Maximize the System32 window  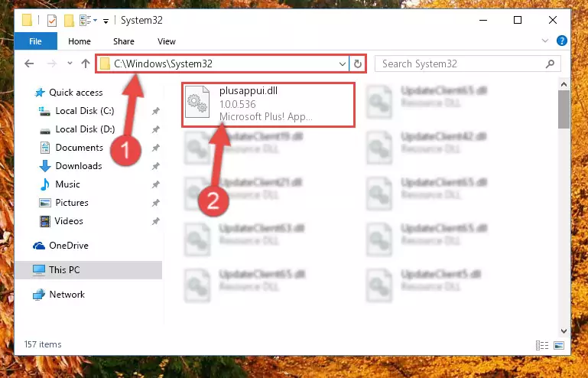(x=518, y=20)
